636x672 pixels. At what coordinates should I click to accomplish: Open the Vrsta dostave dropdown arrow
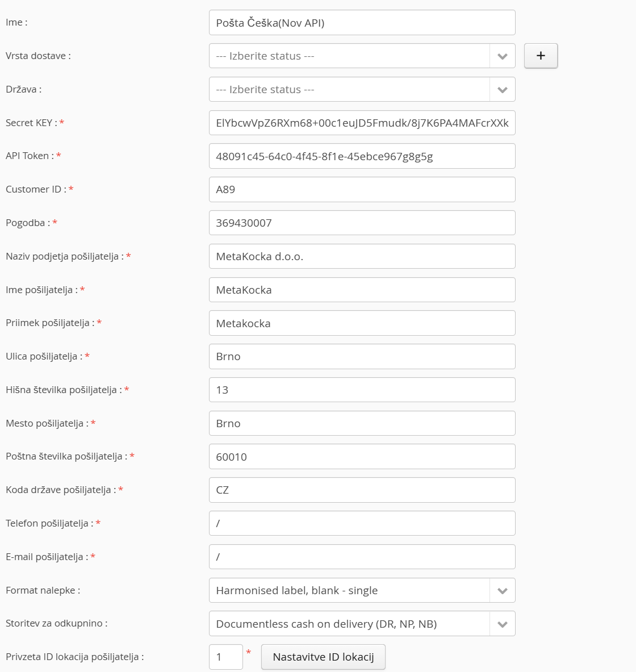503,56
